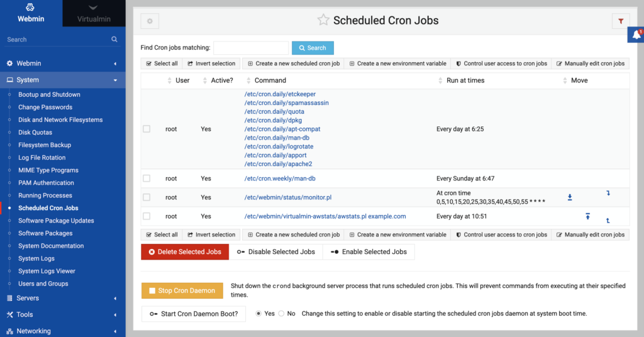Image resolution: width=644 pixels, height=337 pixels.
Task: Expand the Servers sidebar category
Action: click(x=62, y=298)
